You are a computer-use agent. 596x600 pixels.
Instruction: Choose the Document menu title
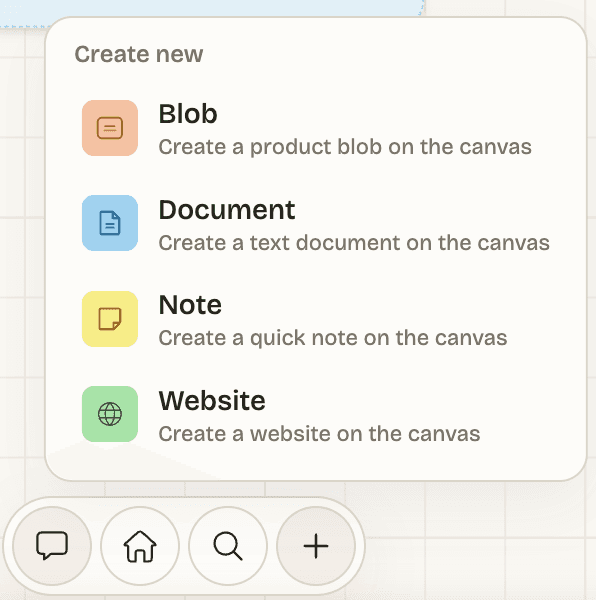click(x=227, y=210)
